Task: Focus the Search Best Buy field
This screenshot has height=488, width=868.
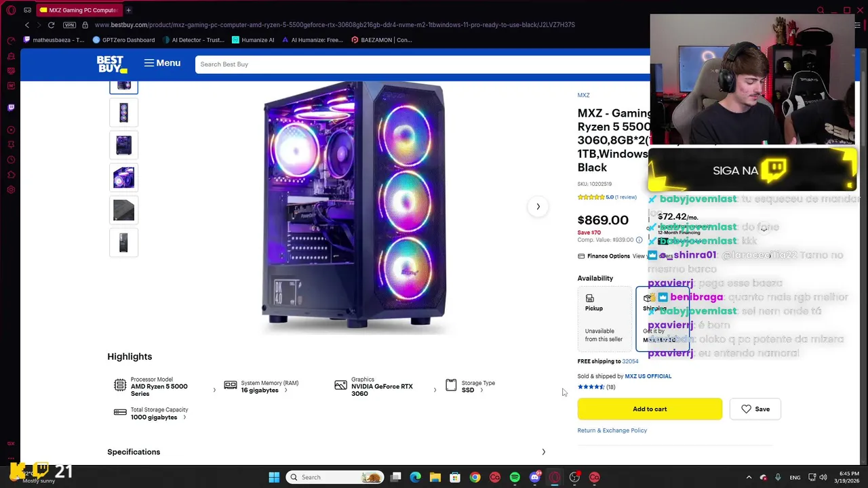Action: (x=422, y=64)
